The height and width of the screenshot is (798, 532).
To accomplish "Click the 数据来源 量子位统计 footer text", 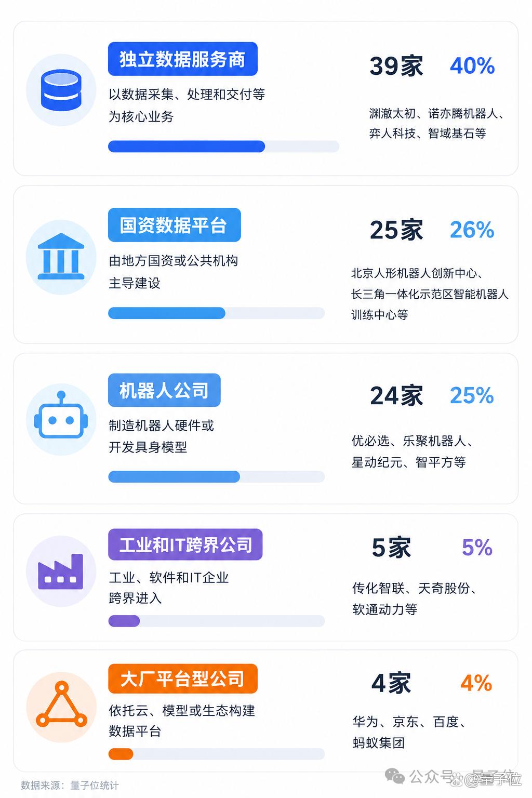I will [x=70, y=785].
